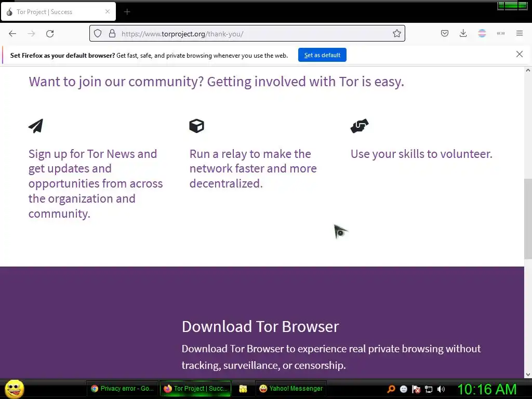
Task: Dismiss the default browser notification bar
Action: pos(520,54)
